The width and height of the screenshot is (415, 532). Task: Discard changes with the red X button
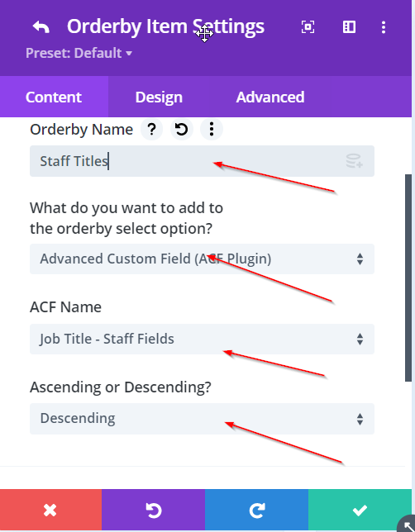pyautogui.click(x=50, y=510)
